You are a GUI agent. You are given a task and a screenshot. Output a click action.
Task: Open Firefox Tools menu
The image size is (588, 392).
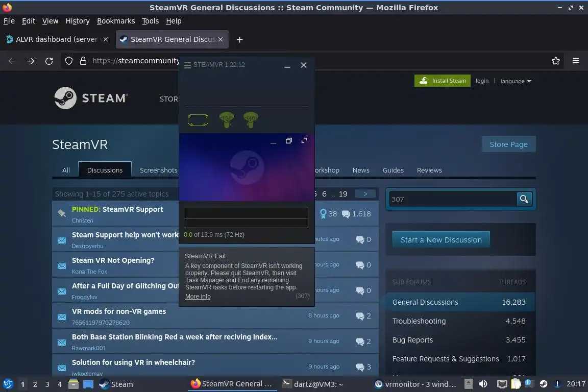(x=151, y=21)
